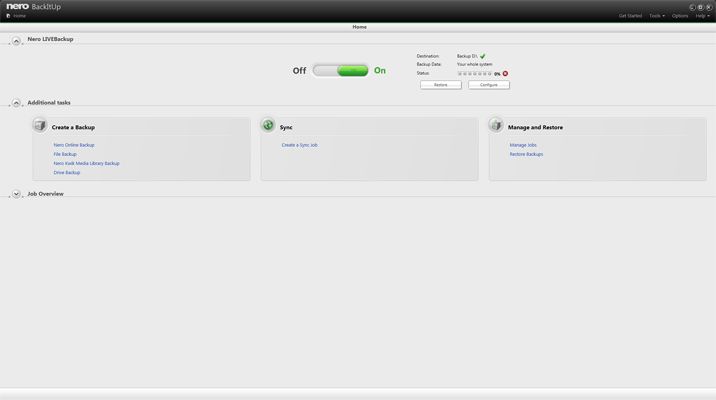This screenshot has height=400, width=716.
Task: Click the 'Status:' label
Action: [423, 73]
